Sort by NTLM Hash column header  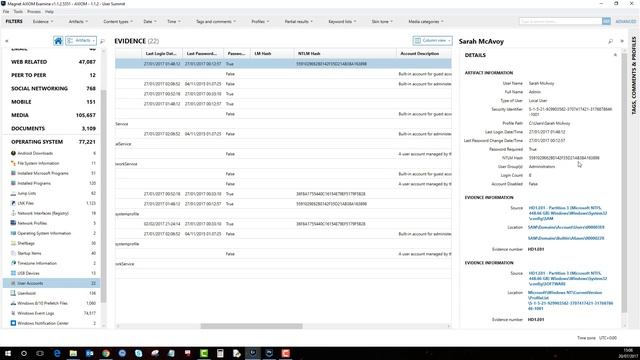click(345, 53)
